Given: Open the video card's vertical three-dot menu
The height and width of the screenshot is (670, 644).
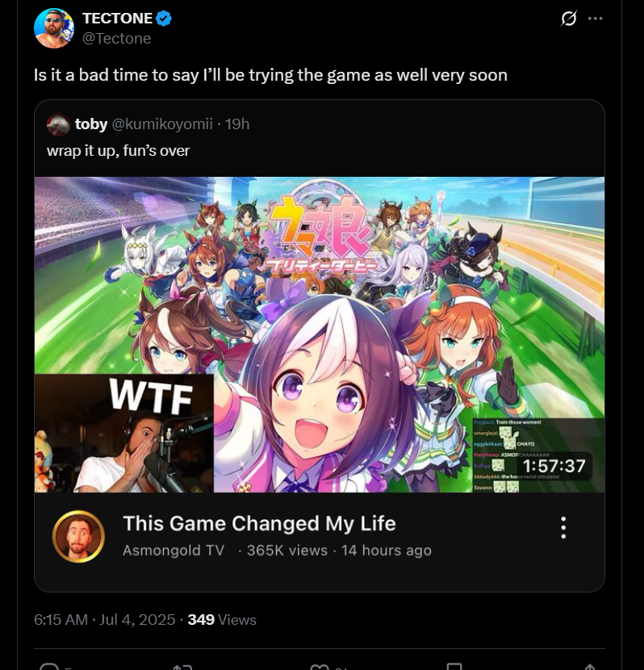Looking at the screenshot, I should tap(563, 528).
